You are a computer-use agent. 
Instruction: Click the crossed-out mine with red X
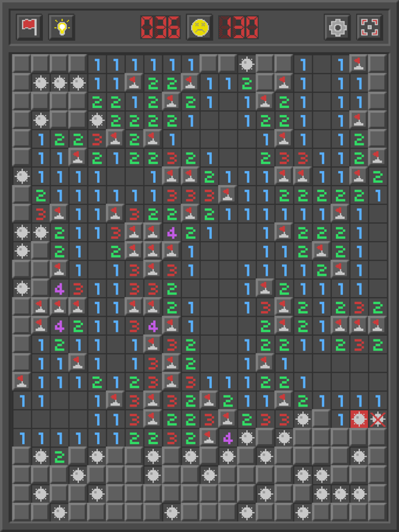point(378,420)
